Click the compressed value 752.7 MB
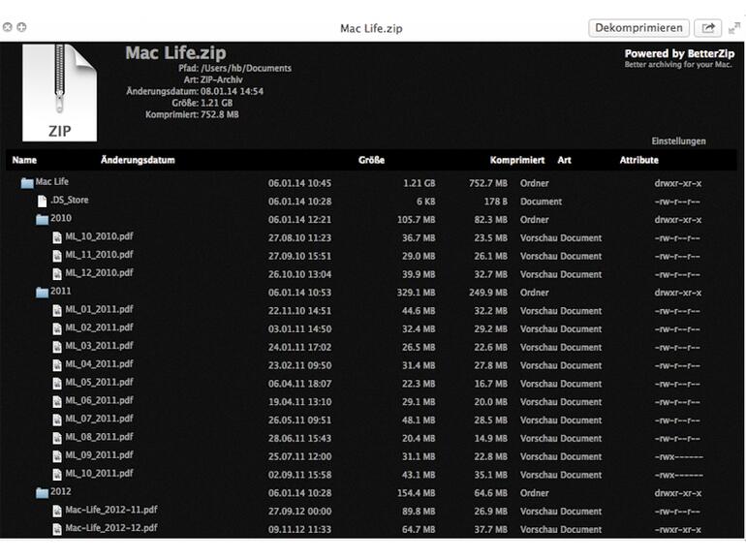Viewport: 746px width, 560px height. point(488,183)
